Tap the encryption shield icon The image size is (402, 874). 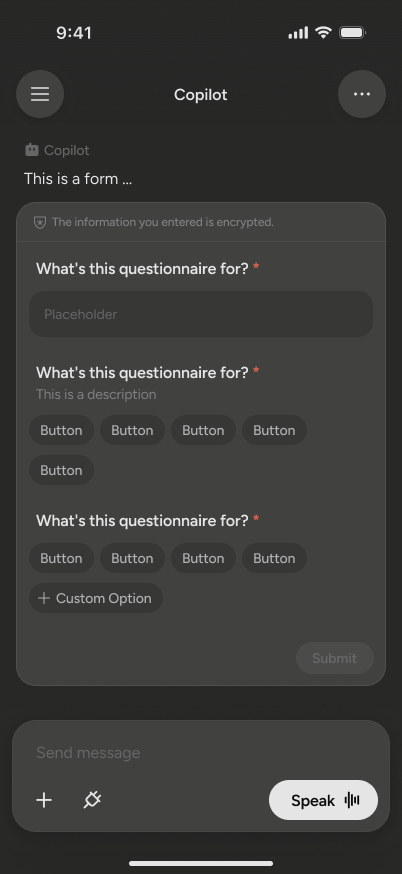(x=40, y=222)
